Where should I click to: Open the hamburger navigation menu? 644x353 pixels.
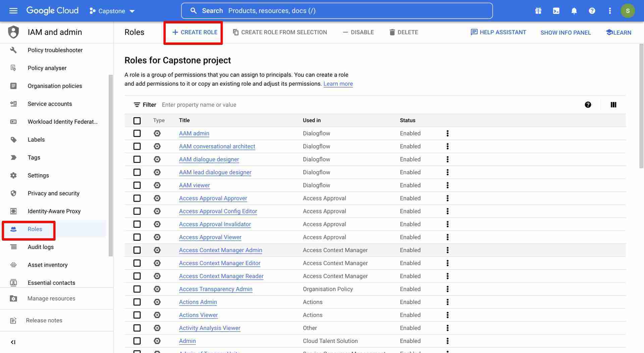point(13,11)
